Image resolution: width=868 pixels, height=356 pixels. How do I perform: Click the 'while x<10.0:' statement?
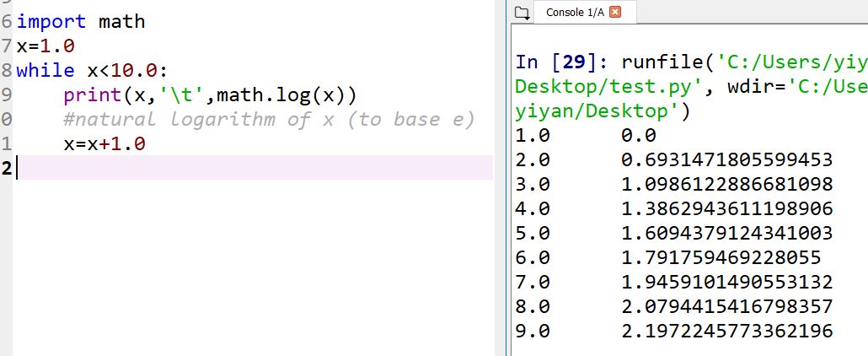(93, 70)
